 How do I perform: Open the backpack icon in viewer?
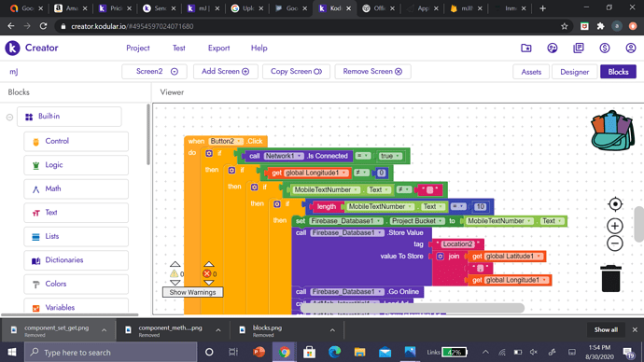pos(612,130)
